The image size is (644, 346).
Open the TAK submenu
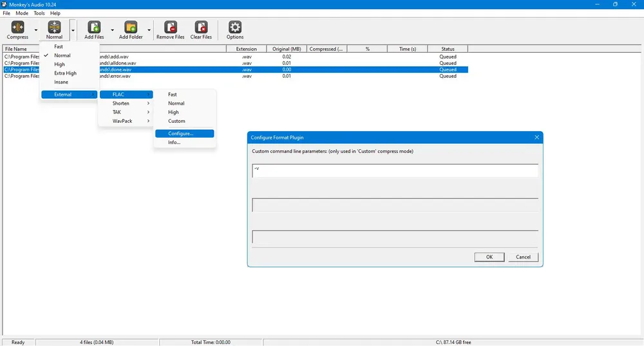(x=126, y=112)
